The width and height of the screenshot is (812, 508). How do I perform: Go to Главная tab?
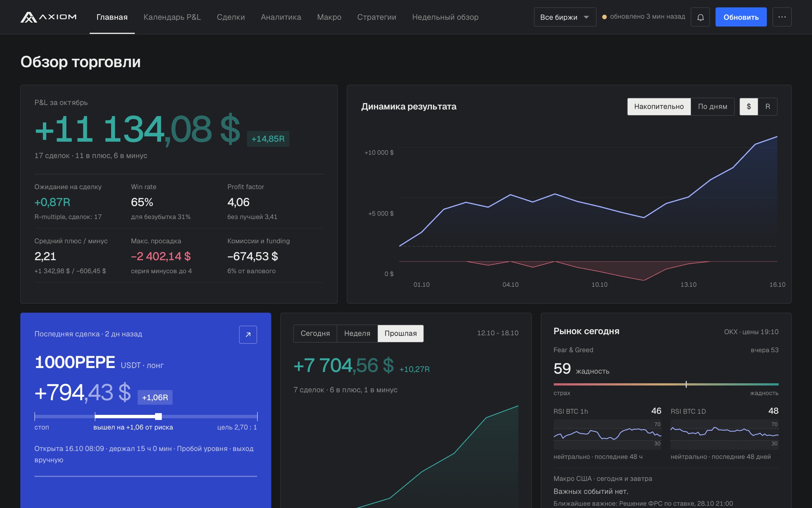(x=112, y=17)
